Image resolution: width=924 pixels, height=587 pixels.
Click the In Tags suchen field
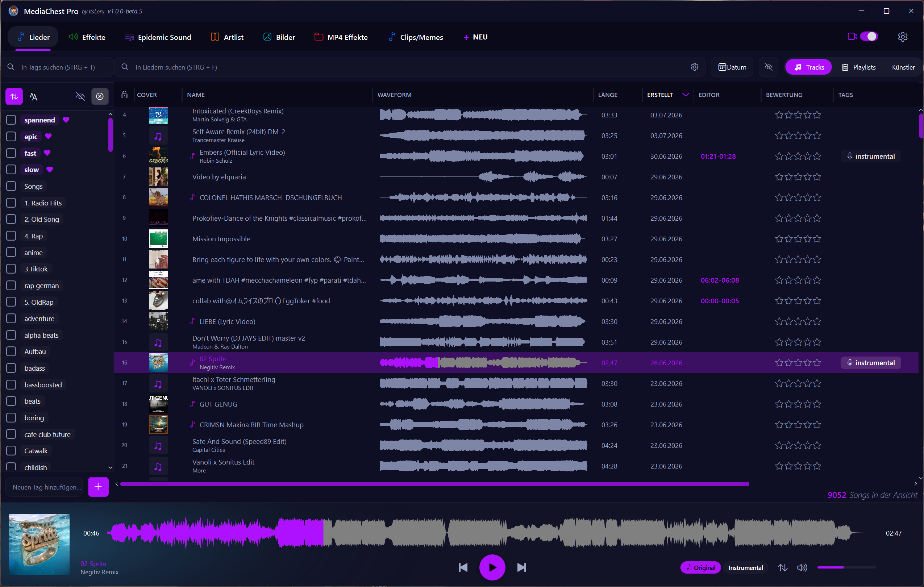(58, 67)
